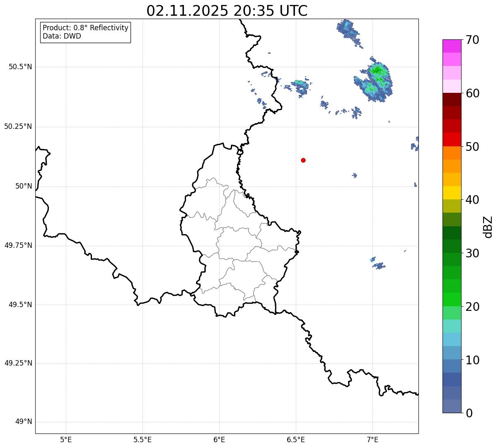Click the small radar echo near 49.7°N 7°E
The height and width of the screenshot is (448, 498).
click(x=378, y=264)
